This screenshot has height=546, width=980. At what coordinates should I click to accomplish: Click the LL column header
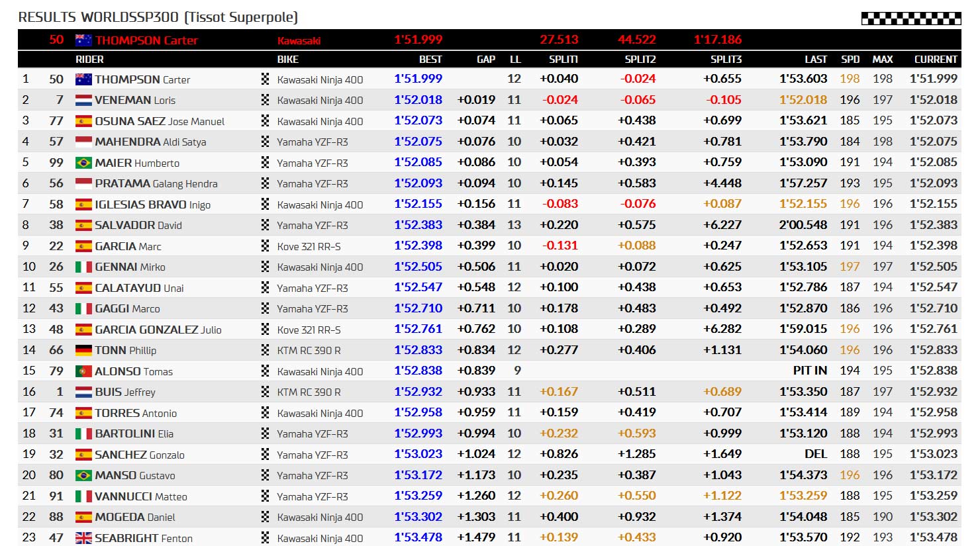[515, 60]
